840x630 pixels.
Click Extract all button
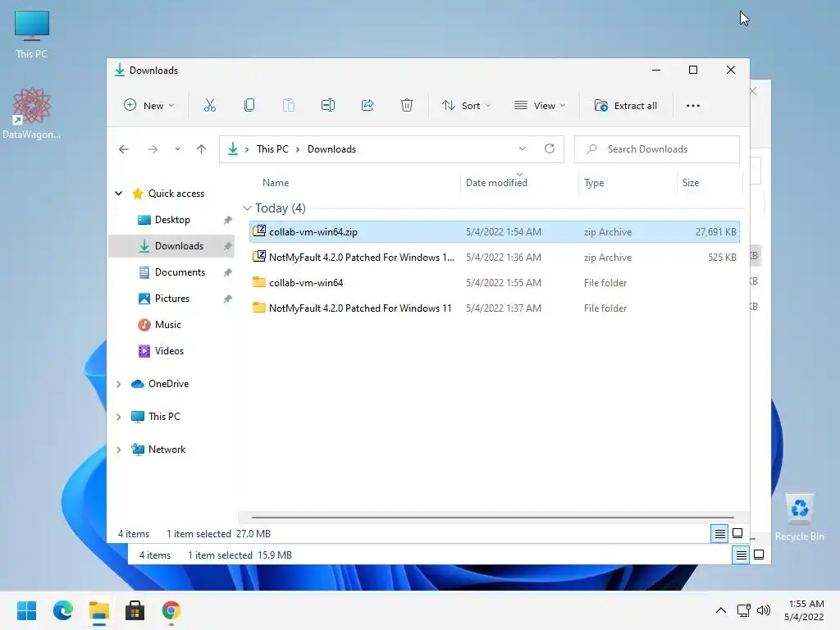(x=626, y=106)
